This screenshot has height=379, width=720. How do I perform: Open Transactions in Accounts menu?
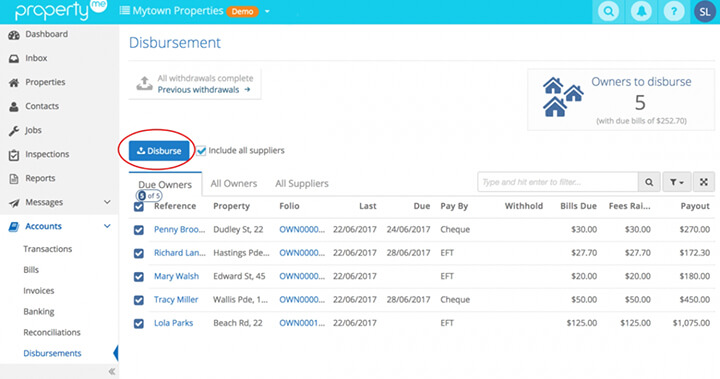(48, 249)
